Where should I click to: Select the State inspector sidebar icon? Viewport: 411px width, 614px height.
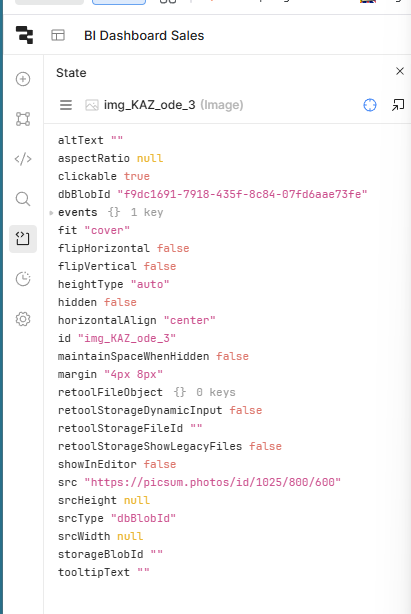pyautogui.click(x=23, y=239)
